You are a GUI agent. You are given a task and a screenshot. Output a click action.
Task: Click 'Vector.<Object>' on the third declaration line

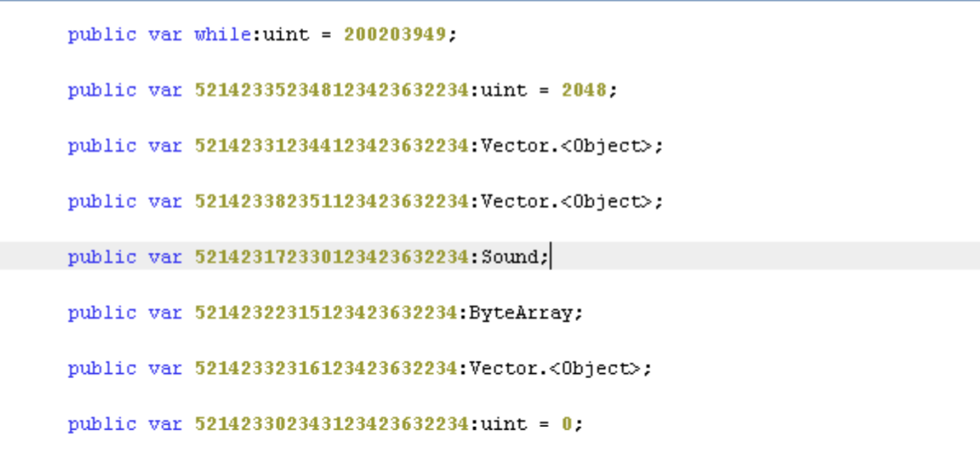566,146
